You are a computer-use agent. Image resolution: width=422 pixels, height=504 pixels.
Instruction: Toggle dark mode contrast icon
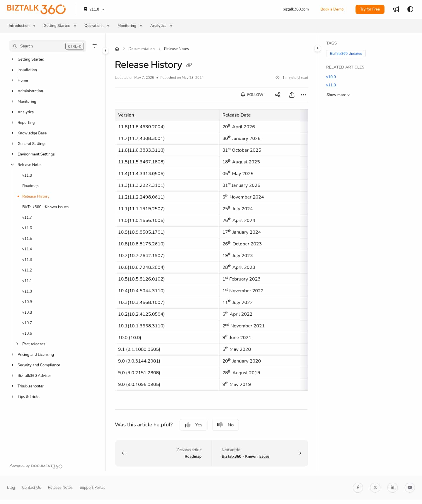pos(410,9)
